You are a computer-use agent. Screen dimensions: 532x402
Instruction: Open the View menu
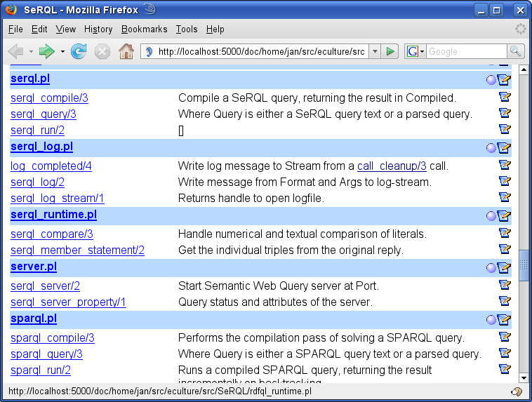coord(66,29)
